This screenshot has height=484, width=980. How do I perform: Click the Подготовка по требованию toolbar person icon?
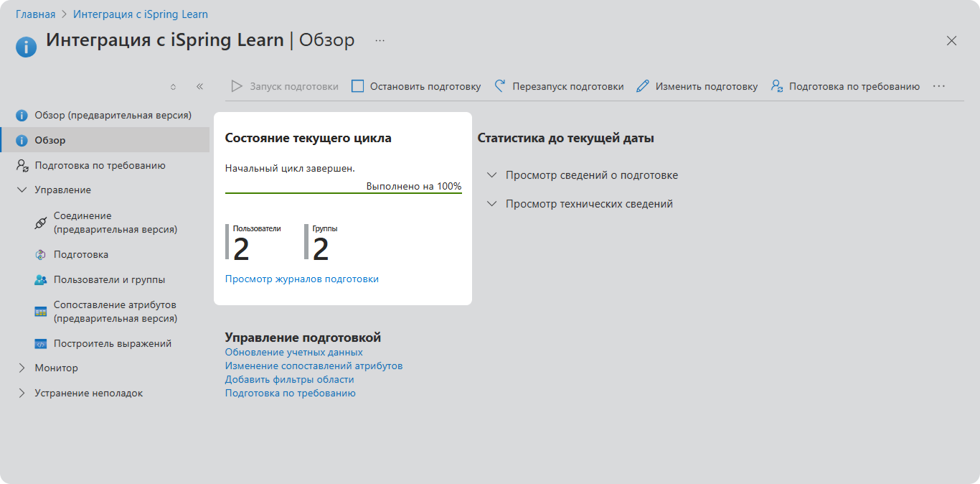tap(777, 86)
